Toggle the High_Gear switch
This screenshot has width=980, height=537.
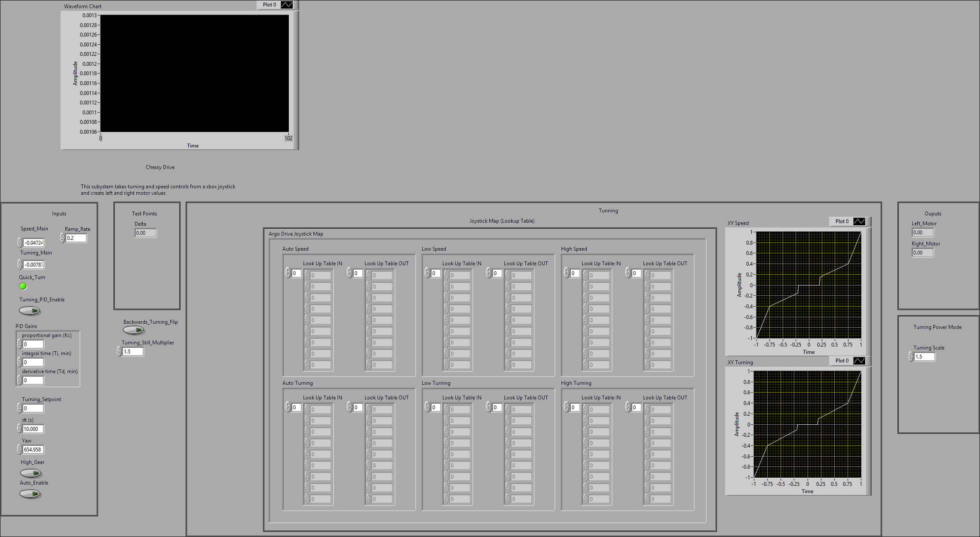point(31,473)
